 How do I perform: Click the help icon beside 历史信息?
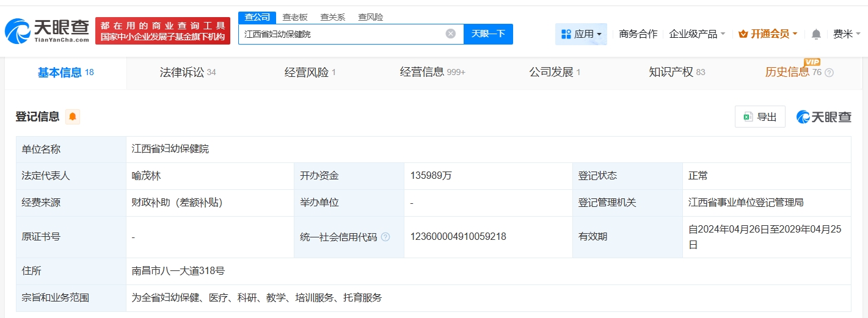[829, 73]
